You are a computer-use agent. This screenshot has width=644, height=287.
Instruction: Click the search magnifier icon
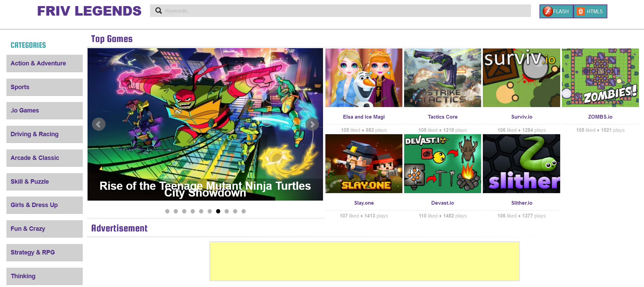(158, 11)
